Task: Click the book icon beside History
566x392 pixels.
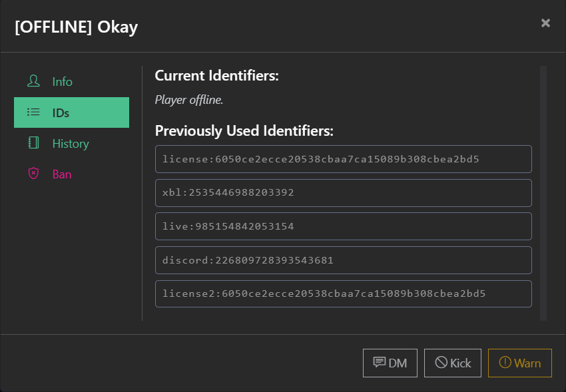Action: [33, 143]
